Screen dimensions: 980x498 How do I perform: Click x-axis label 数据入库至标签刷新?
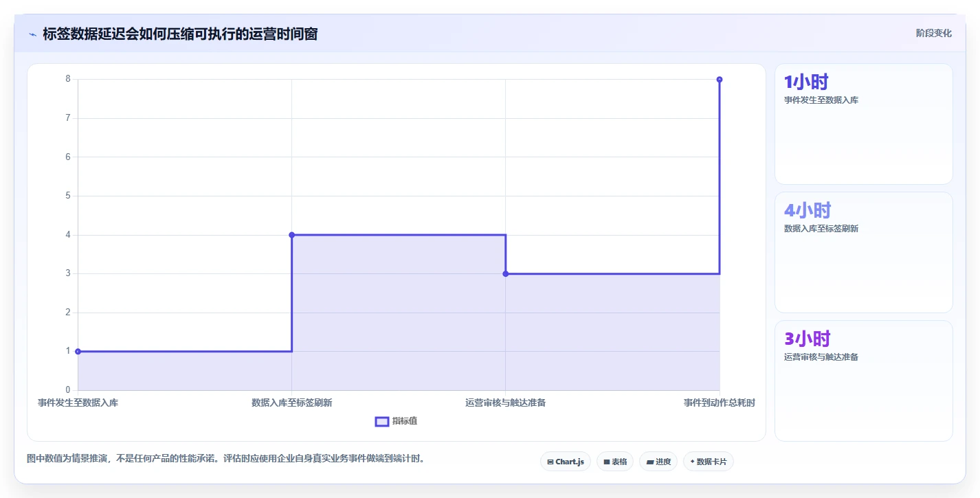click(292, 403)
